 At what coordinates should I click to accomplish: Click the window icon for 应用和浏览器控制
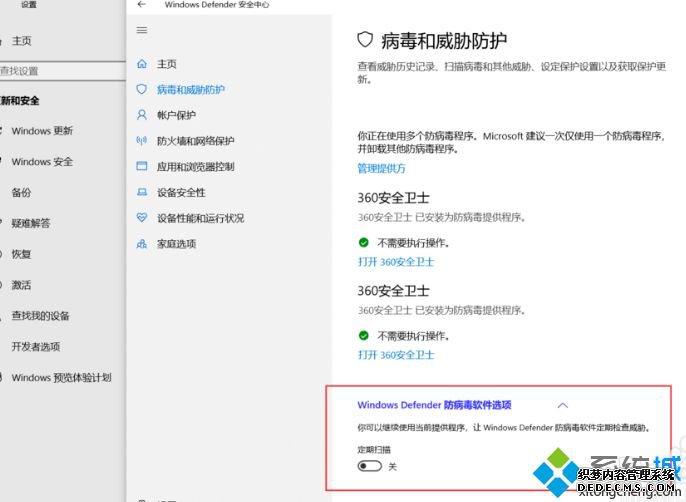coord(142,166)
